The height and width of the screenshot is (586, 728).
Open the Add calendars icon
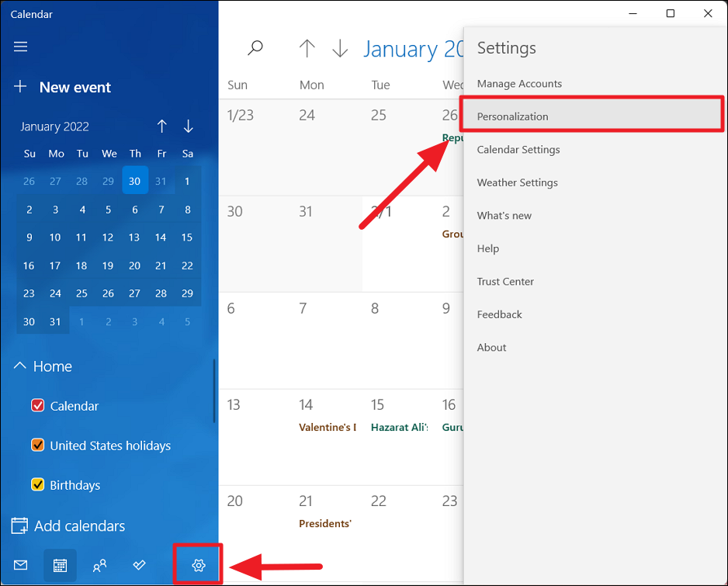point(18,525)
